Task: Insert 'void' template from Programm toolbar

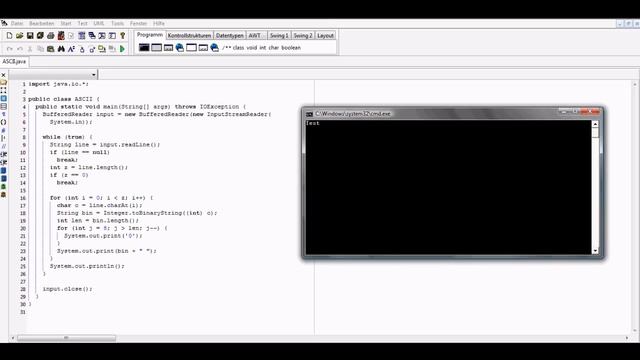Action: pyautogui.click(x=252, y=48)
